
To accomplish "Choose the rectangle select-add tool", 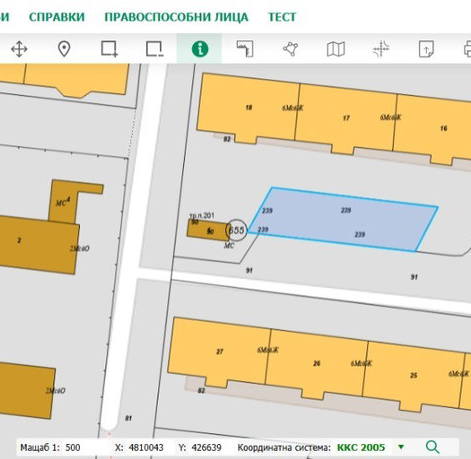I will click(x=109, y=49).
